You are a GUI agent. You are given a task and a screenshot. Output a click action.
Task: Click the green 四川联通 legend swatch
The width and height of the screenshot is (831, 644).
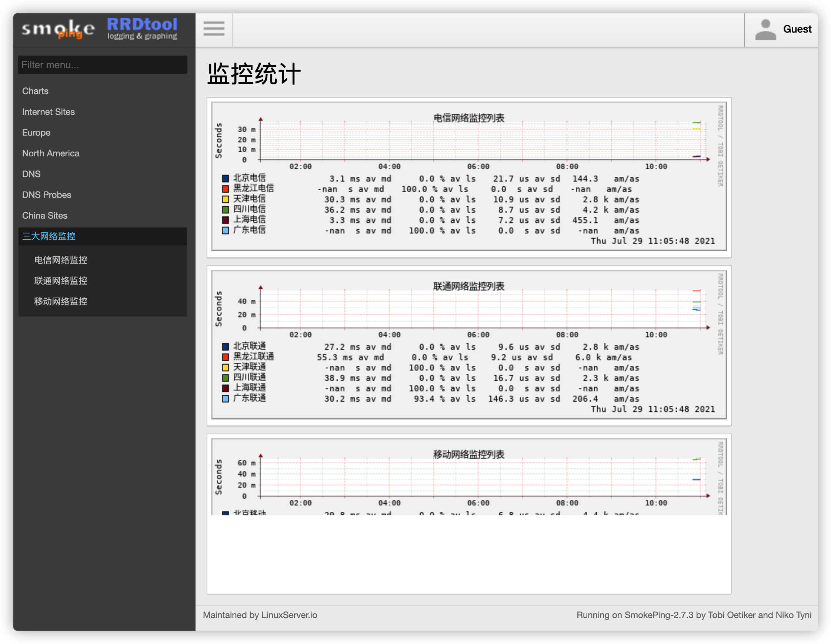click(x=225, y=378)
